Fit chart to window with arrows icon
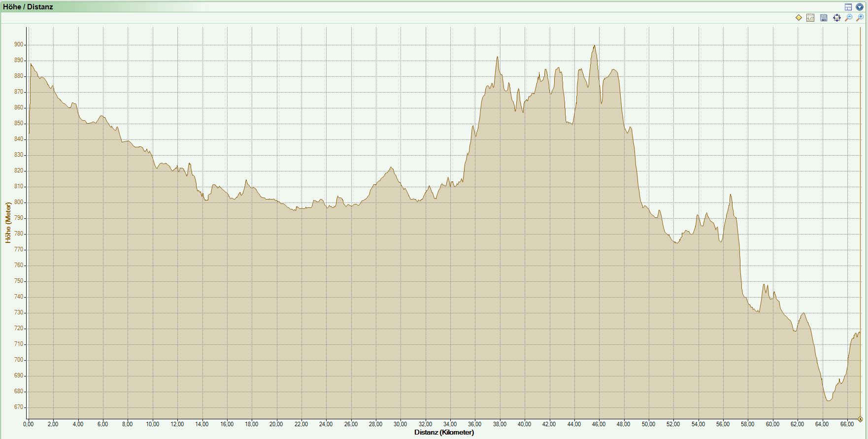This screenshot has height=439, width=868. click(x=836, y=18)
